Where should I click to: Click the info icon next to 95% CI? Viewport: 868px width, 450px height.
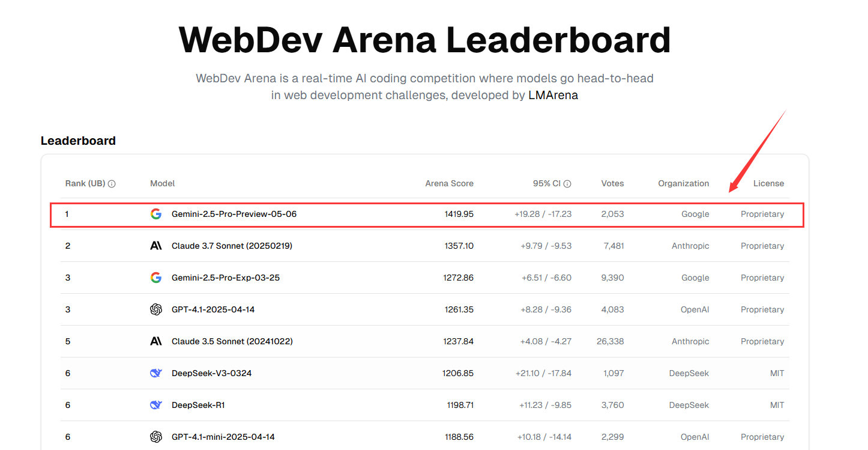[x=567, y=184]
